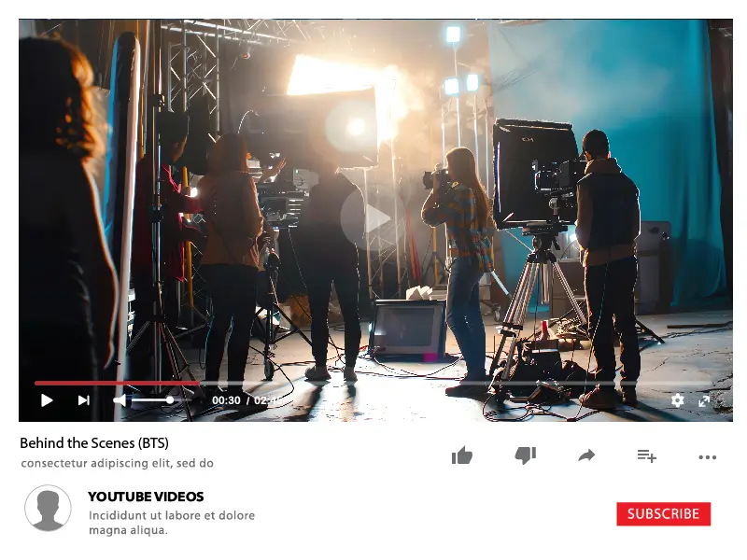The width and height of the screenshot is (747, 560).
Task: Skip to the next video
Action: (x=84, y=400)
